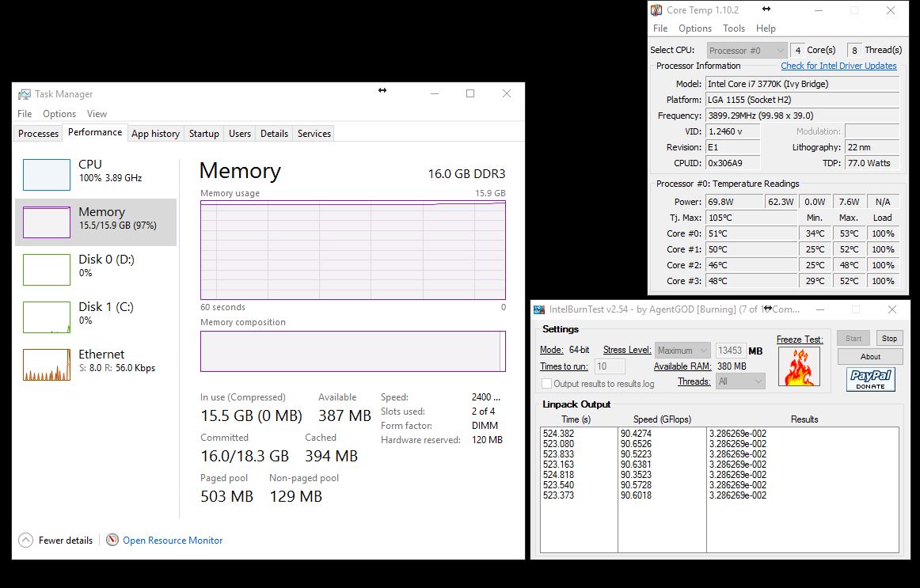This screenshot has width=920, height=588.
Task: Switch to the Users tab
Action: tap(239, 134)
